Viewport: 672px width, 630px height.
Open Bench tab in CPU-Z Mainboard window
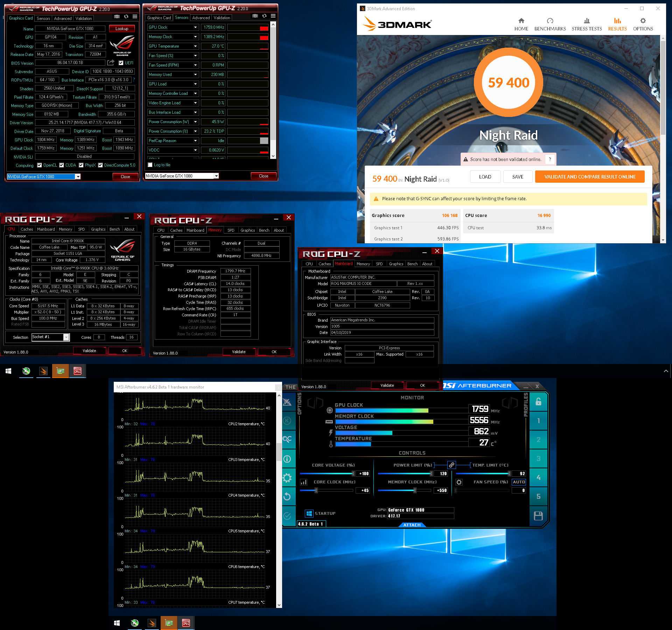[x=412, y=264]
